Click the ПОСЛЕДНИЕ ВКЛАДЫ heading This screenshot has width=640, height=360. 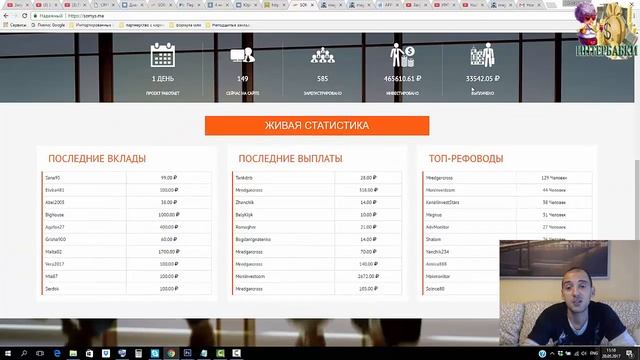tap(97, 158)
